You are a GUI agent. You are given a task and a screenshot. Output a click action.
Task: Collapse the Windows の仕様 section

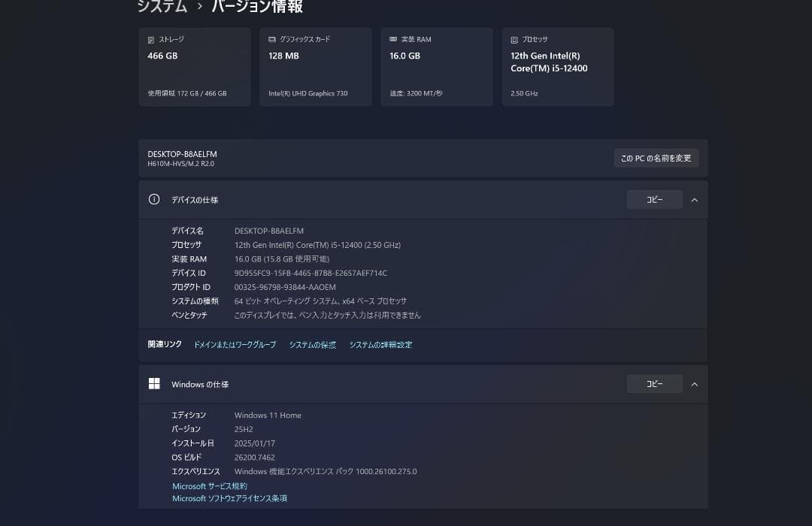click(x=694, y=383)
